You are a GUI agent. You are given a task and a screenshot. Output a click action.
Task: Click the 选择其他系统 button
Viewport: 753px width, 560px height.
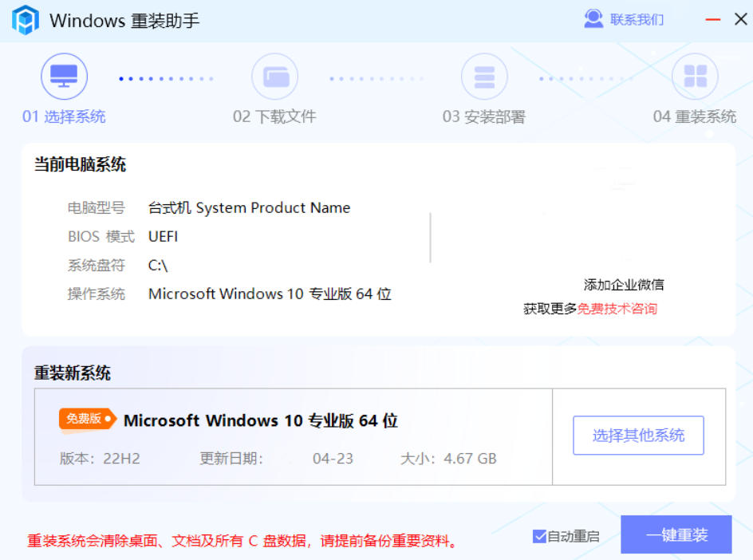(638, 435)
